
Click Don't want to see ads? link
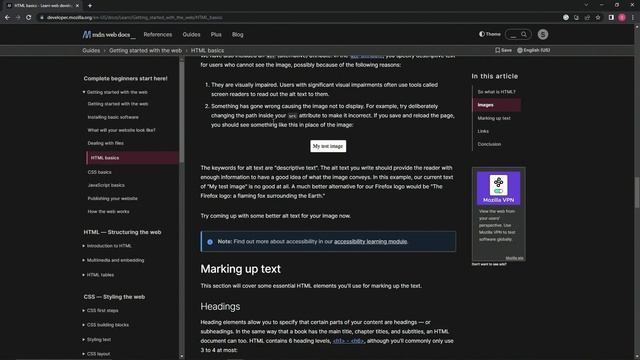coord(489,264)
